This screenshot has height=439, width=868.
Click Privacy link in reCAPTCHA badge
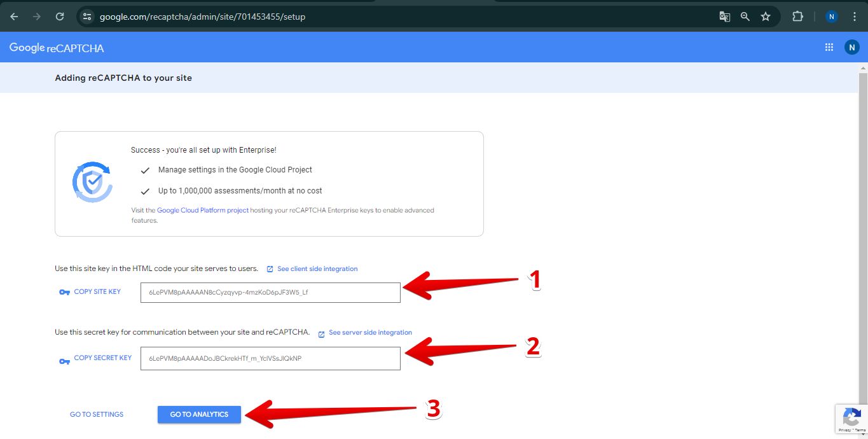point(846,431)
